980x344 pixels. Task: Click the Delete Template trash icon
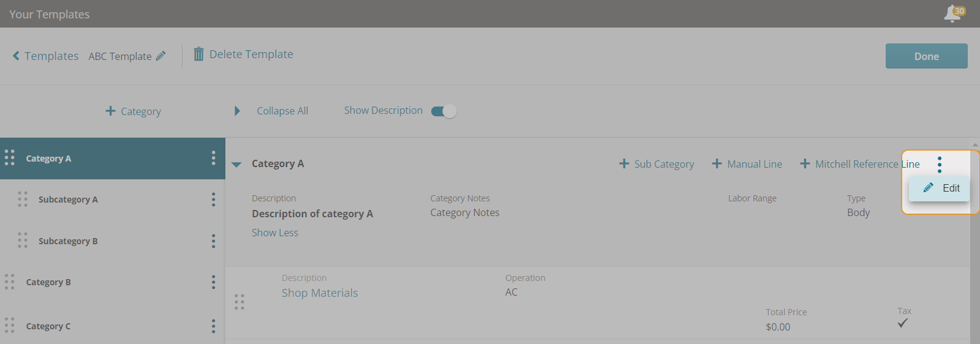click(x=198, y=54)
